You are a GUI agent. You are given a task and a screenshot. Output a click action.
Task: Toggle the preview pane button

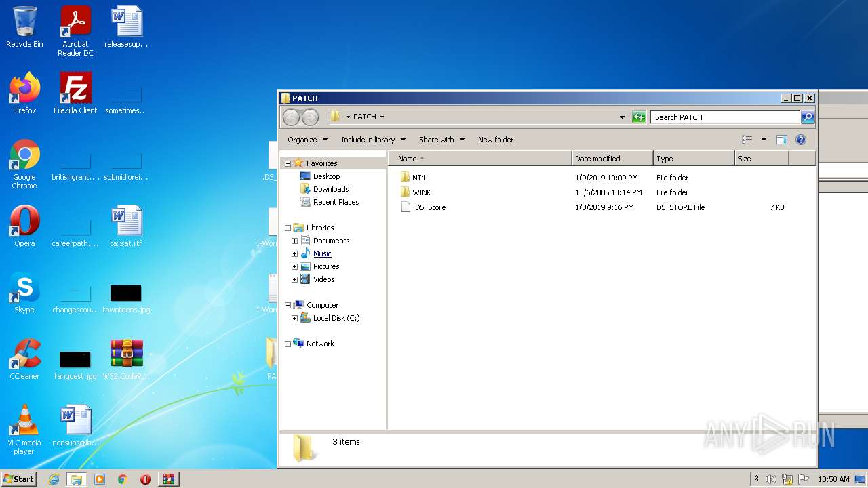[x=781, y=140]
